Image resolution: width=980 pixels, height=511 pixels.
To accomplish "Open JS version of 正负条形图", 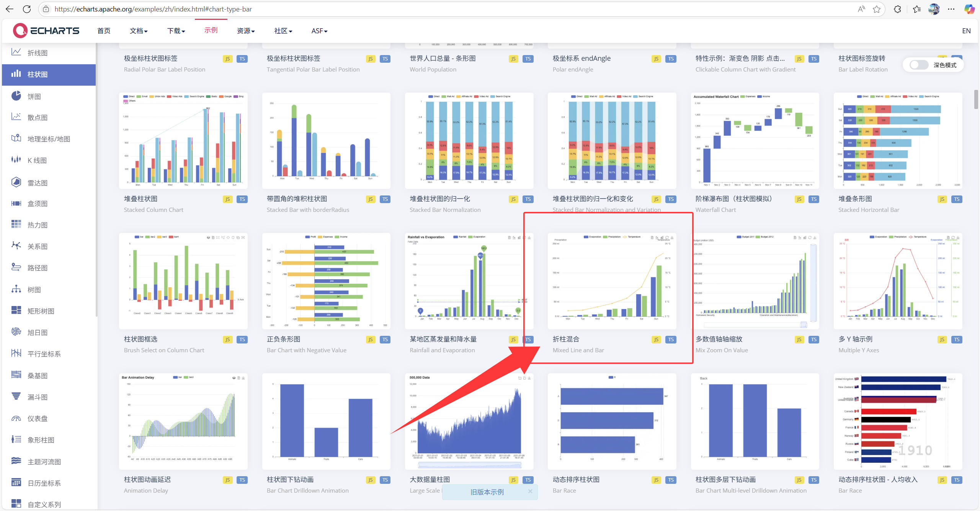I will tap(371, 340).
